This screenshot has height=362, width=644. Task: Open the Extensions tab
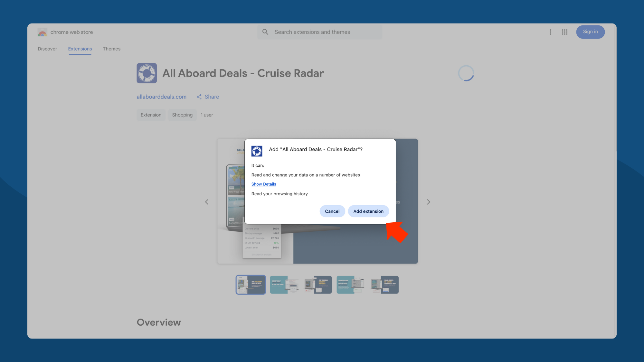[80, 49]
